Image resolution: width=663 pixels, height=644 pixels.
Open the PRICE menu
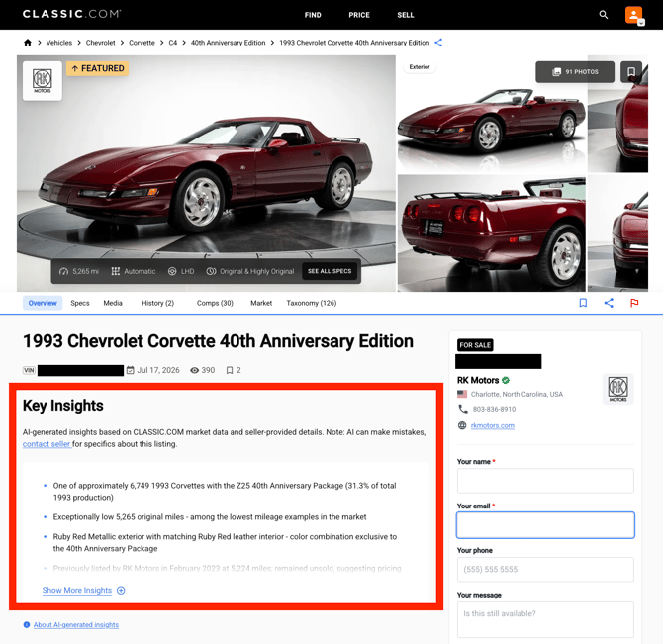(359, 15)
